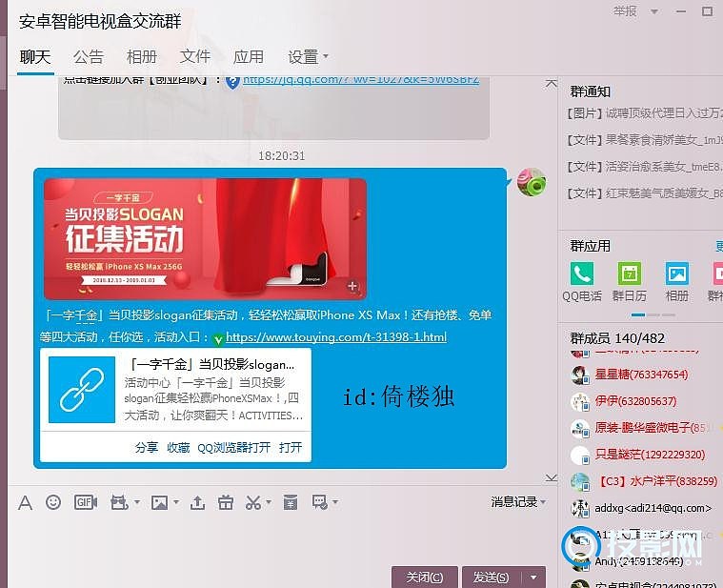Click the avatar of 伊伊
The image size is (723, 588).
[580, 401]
